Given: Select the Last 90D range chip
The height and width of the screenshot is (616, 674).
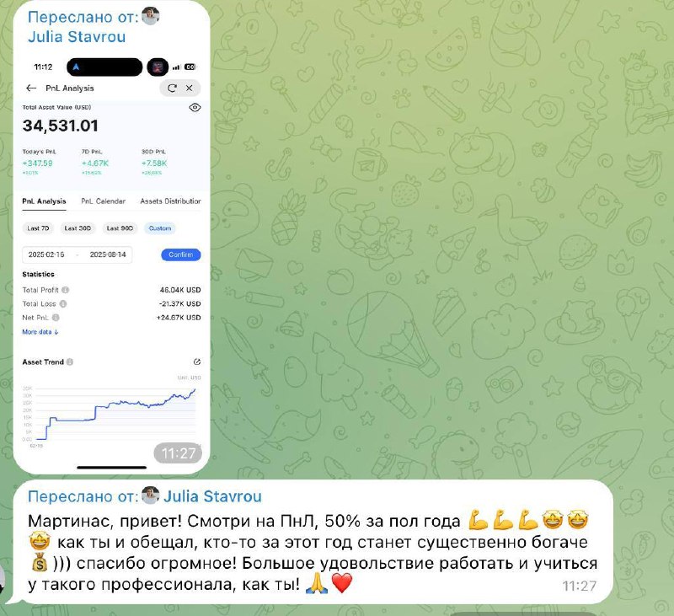Looking at the screenshot, I should [120, 228].
